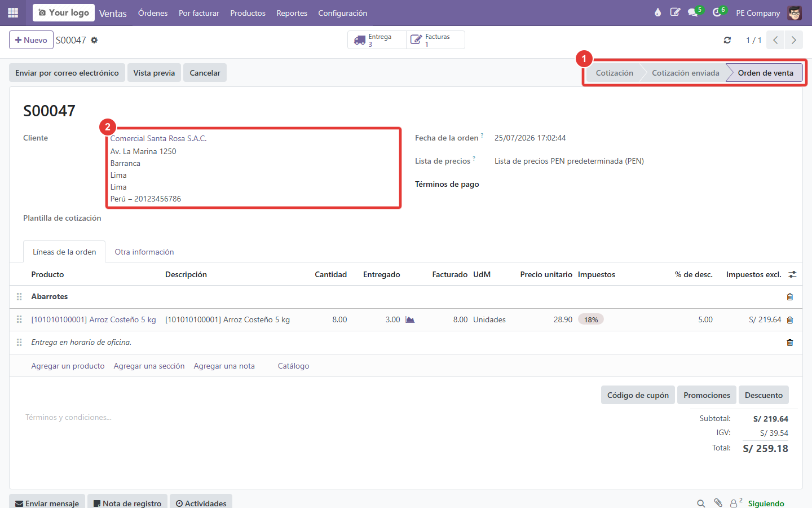Click the reload record icon
Screen dimensions: 812x508
727,40
